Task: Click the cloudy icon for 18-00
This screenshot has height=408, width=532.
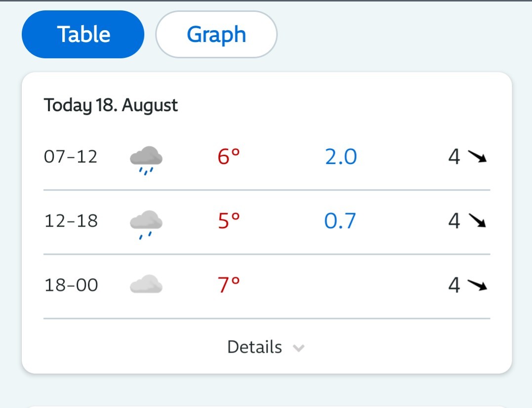Action: [x=146, y=284]
